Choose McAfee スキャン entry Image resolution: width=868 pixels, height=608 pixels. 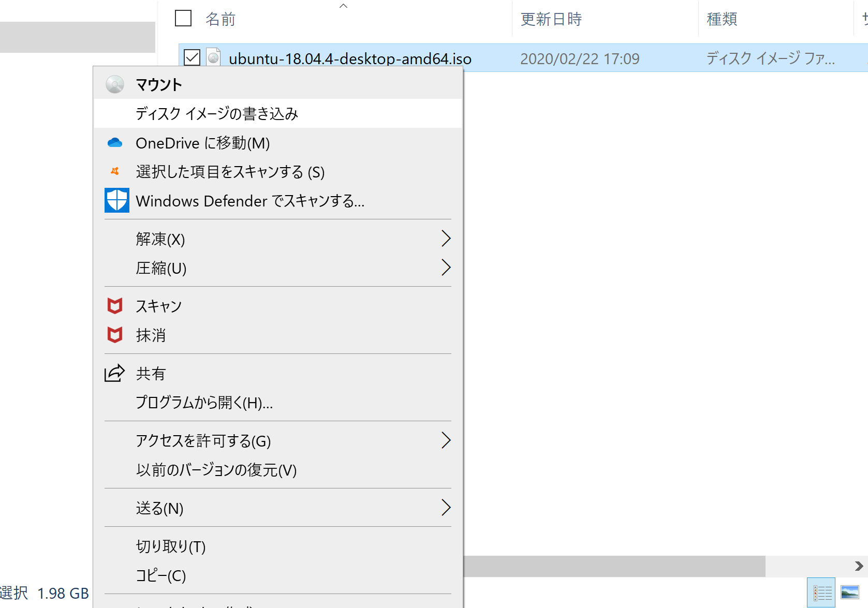(278, 306)
